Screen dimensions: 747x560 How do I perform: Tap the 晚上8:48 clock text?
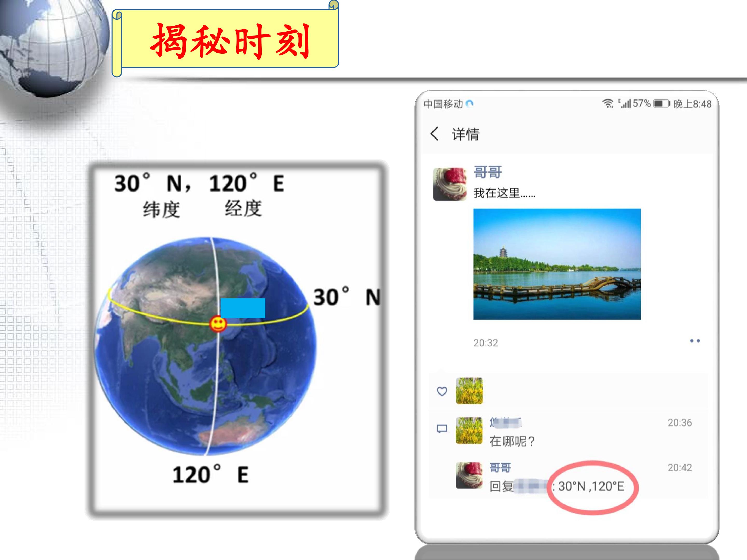[x=692, y=104]
